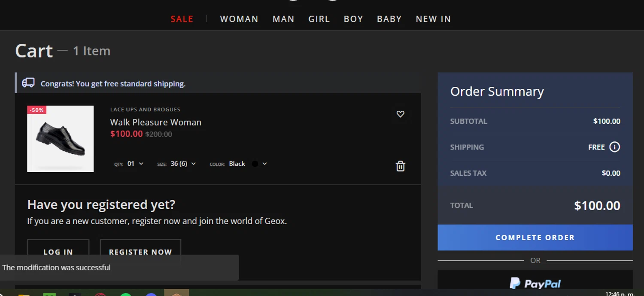Click the taskbar clock

pyautogui.click(x=619, y=294)
